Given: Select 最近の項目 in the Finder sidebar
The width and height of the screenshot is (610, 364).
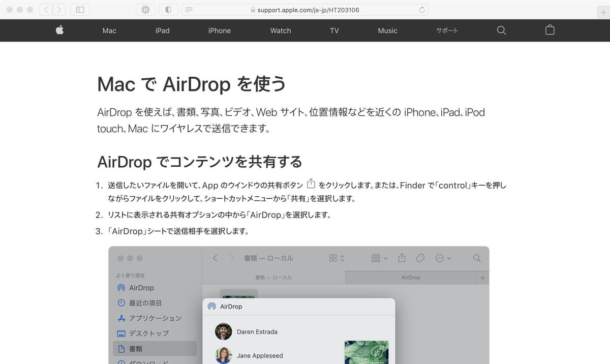Looking at the screenshot, I should pos(155,303).
